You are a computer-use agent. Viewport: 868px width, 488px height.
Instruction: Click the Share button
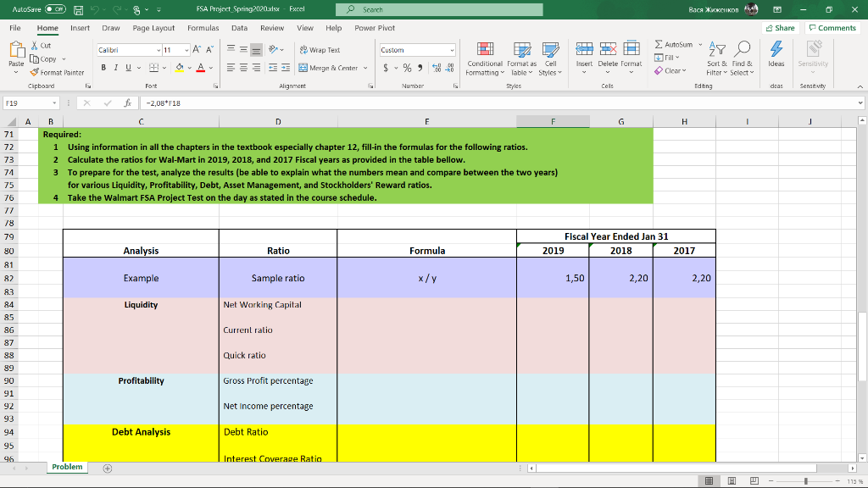coord(781,28)
